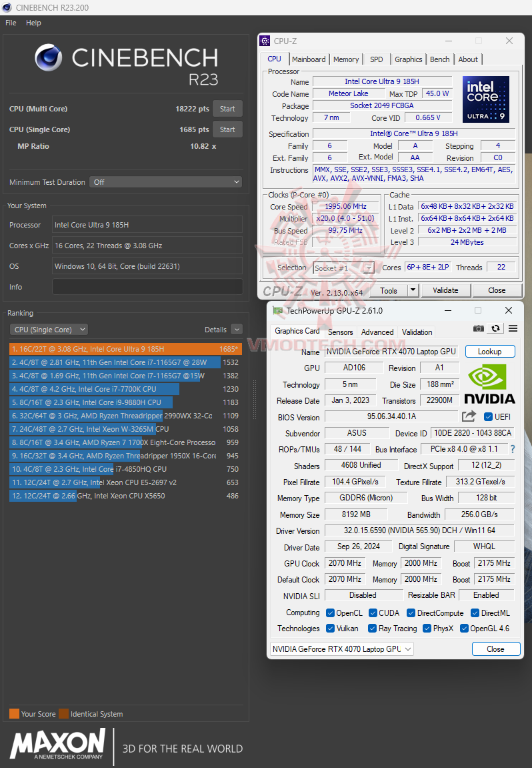This screenshot has width=532, height=768.
Task: Open GPU-Z Advanced tab
Action: [x=377, y=332]
